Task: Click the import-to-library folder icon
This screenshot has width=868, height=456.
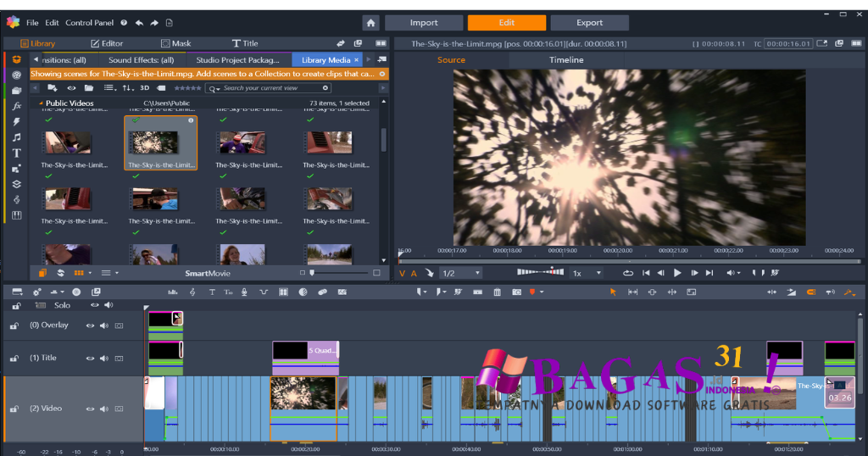Action: click(53, 88)
